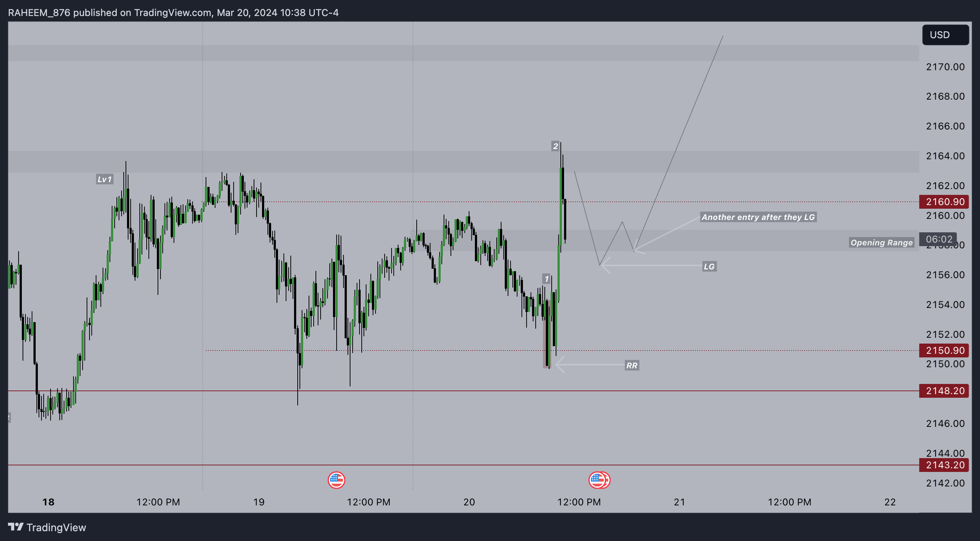The width and height of the screenshot is (980, 541).
Task: Click the 'Lv1' annotation label
Action: pos(104,179)
